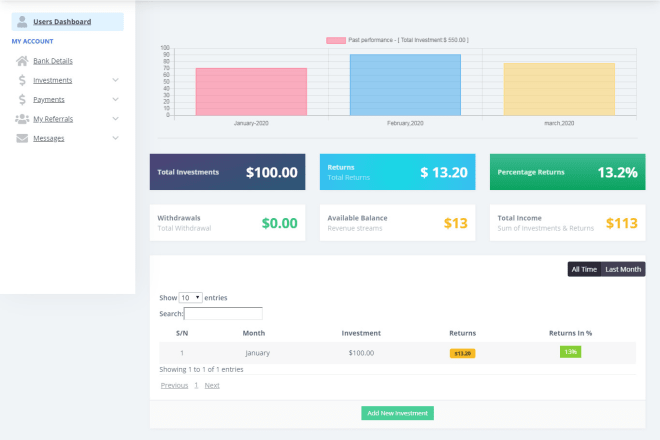Open the Messages menu item
The width and height of the screenshot is (660, 440).
49,138
